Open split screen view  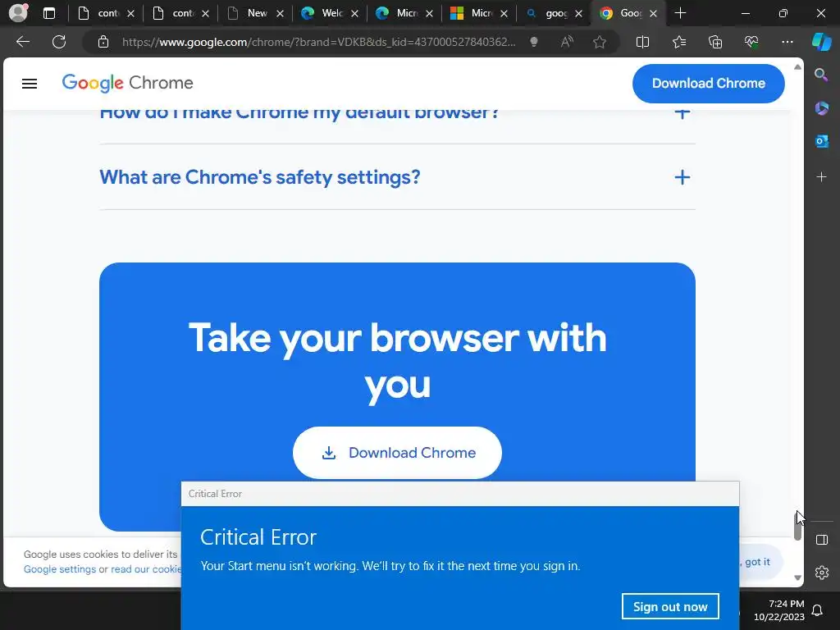pyautogui.click(x=642, y=42)
